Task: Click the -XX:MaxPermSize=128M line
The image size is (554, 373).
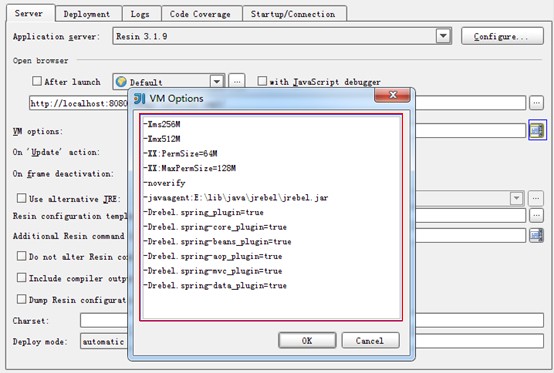Action: [x=189, y=168]
